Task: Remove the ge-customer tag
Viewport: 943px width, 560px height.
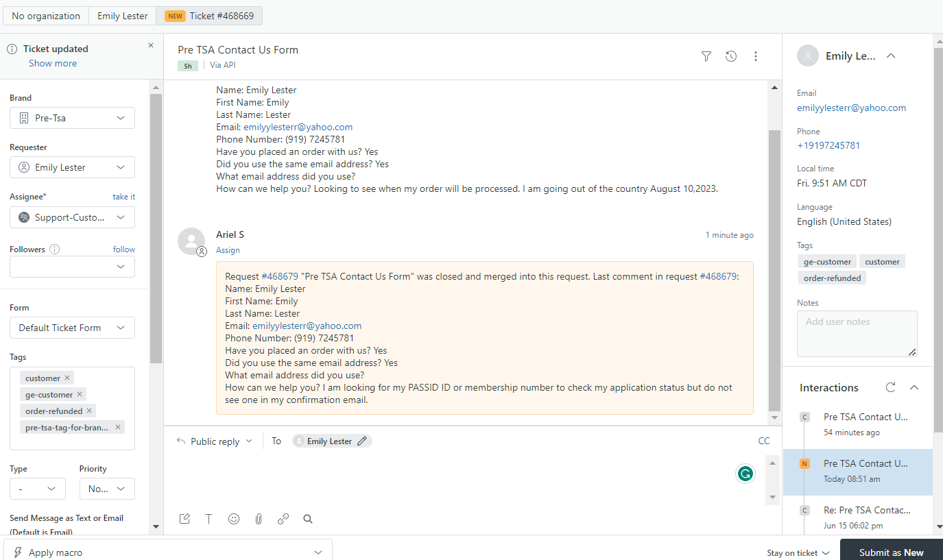Action: click(x=80, y=394)
